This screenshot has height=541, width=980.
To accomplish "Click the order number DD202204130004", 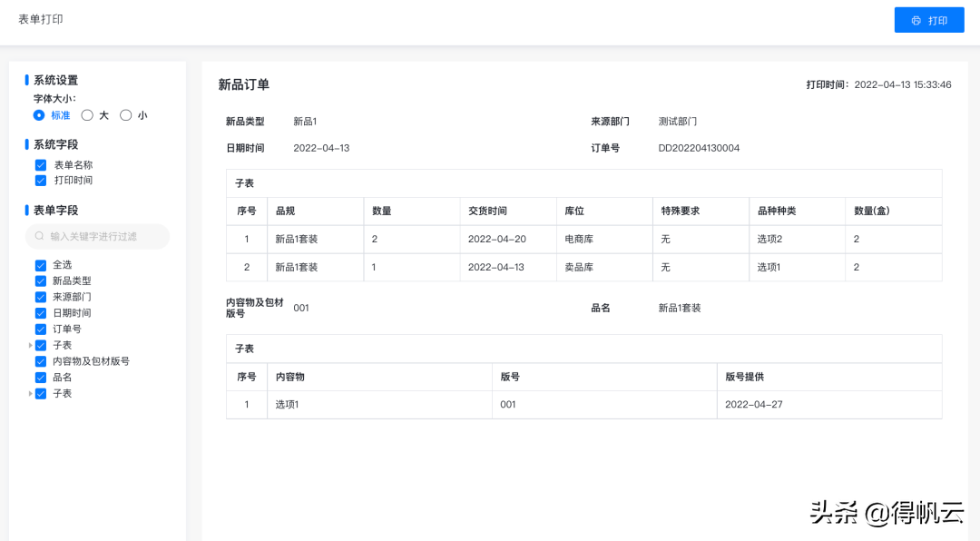I will pyautogui.click(x=699, y=148).
